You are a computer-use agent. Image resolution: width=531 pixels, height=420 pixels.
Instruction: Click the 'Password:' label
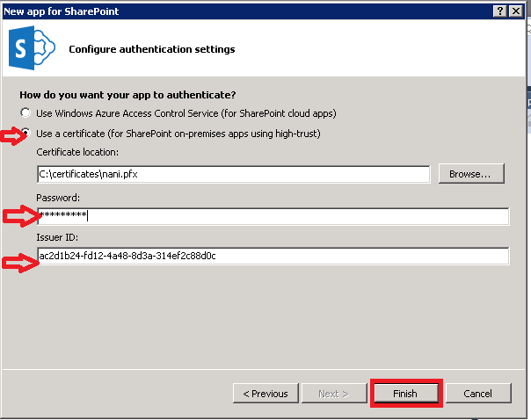point(58,198)
